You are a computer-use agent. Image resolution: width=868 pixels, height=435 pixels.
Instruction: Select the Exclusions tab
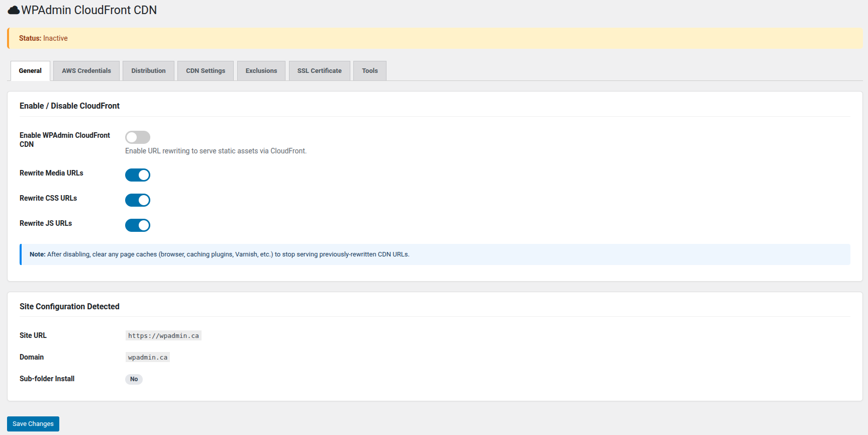261,71
